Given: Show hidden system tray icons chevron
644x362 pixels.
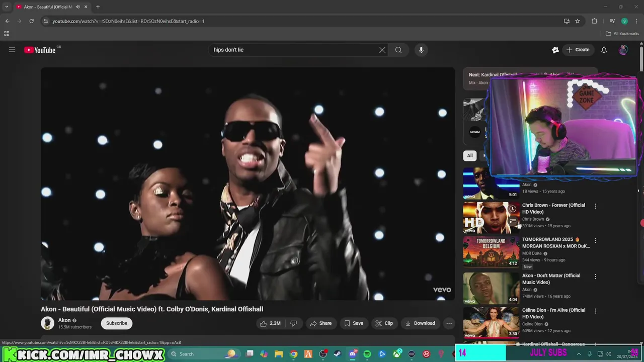Looking at the screenshot, I should [x=579, y=354].
